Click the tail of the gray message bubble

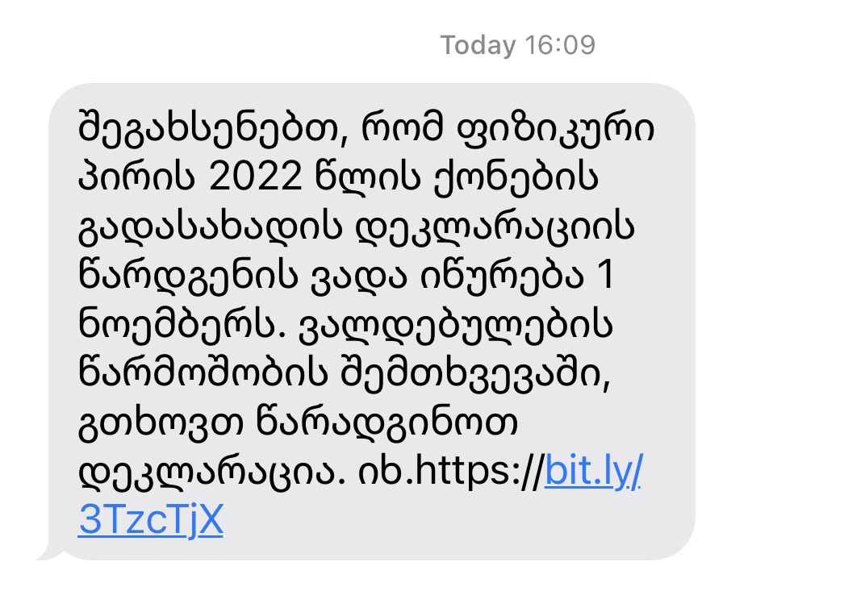point(47,554)
